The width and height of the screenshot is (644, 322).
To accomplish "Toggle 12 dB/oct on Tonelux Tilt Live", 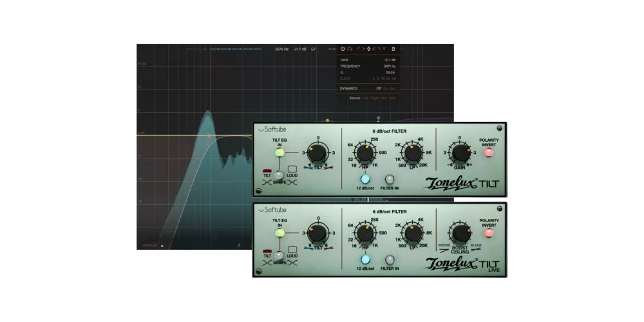I will pos(365,259).
